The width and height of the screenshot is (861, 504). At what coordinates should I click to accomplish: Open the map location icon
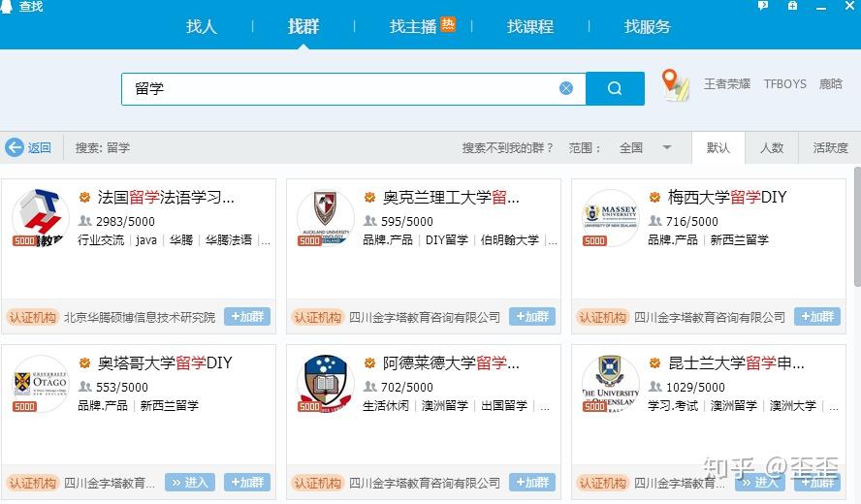(x=675, y=85)
